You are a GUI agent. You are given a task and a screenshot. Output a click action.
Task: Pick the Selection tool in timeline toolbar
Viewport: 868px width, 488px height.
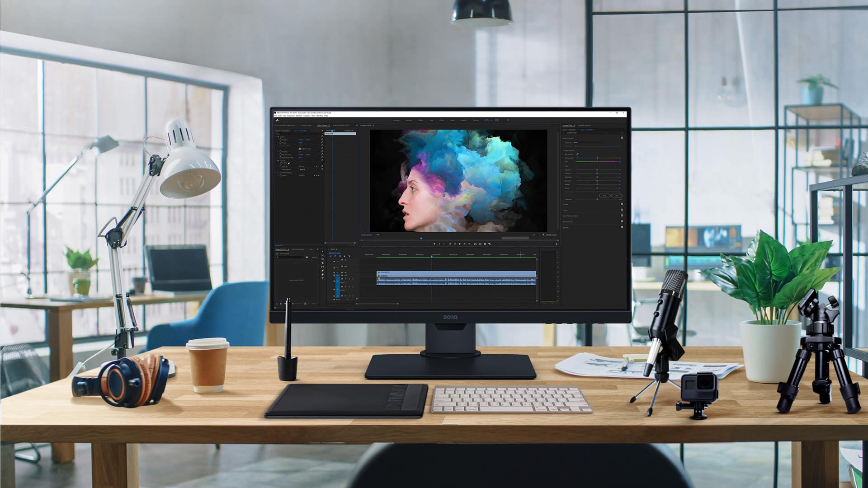point(323,252)
